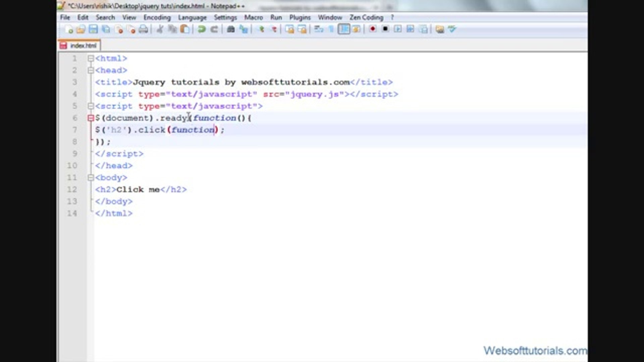Toggle word wrap toolbar button
644x362 pixels.
(x=319, y=29)
